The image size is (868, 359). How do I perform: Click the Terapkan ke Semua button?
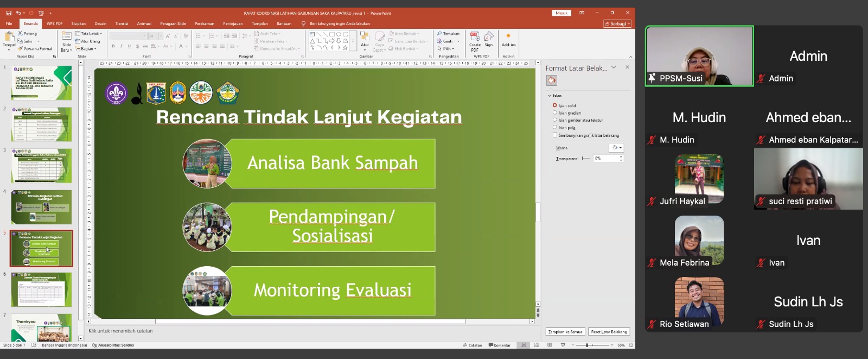click(565, 332)
